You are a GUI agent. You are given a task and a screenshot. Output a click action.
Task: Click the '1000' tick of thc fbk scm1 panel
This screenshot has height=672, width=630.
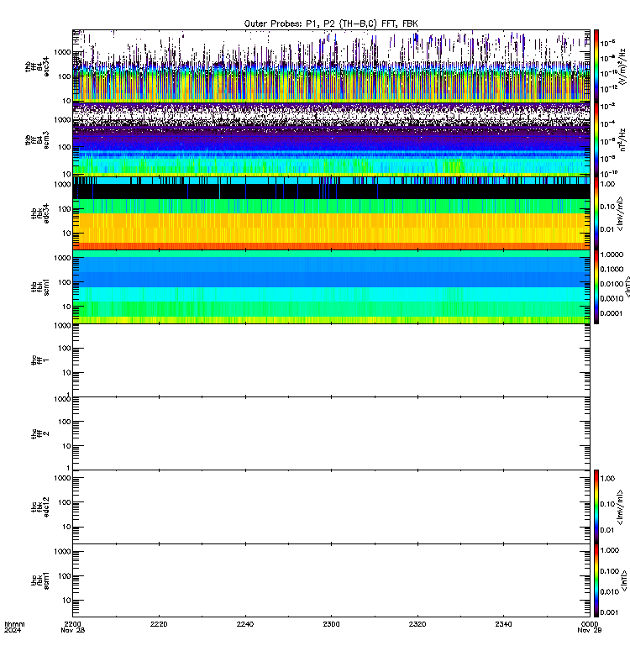pyautogui.click(x=62, y=552)
